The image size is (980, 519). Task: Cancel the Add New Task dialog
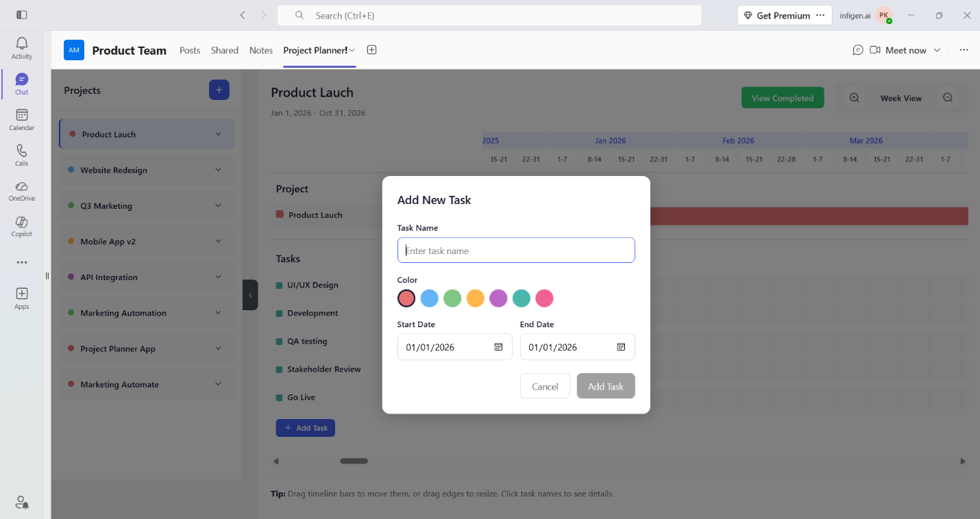(545, 386)
